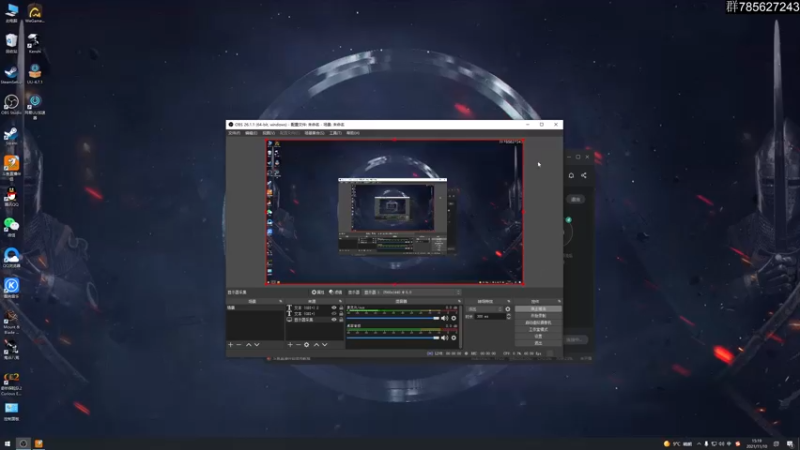800x450 pixels.
Task: Open source properties via the gear icon
Action: tap(307, 345)
